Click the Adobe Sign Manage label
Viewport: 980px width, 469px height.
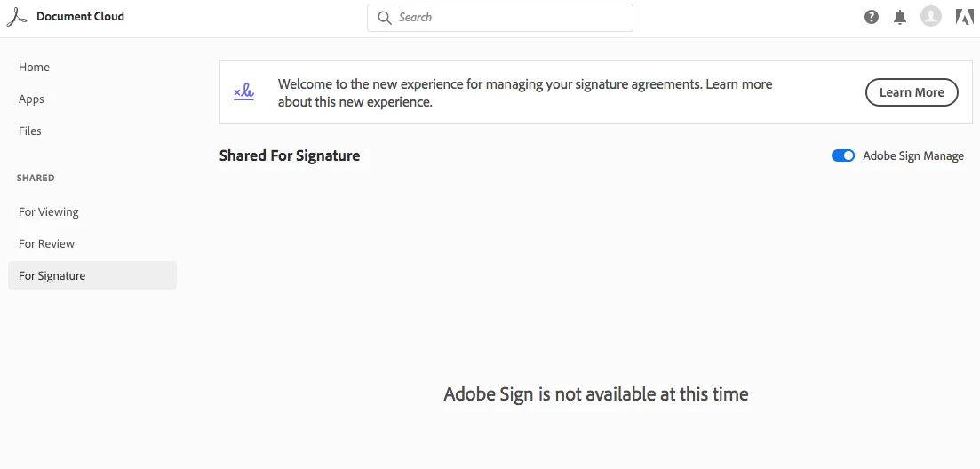913,155
